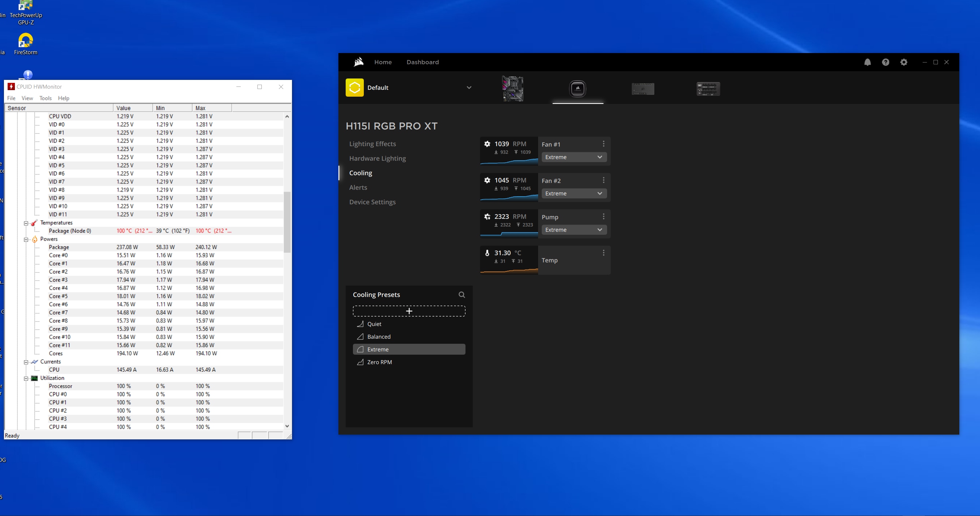Search cooling presets with magnifier icon
Viewport: 980px width, 516px height.
tap(461, 294)
